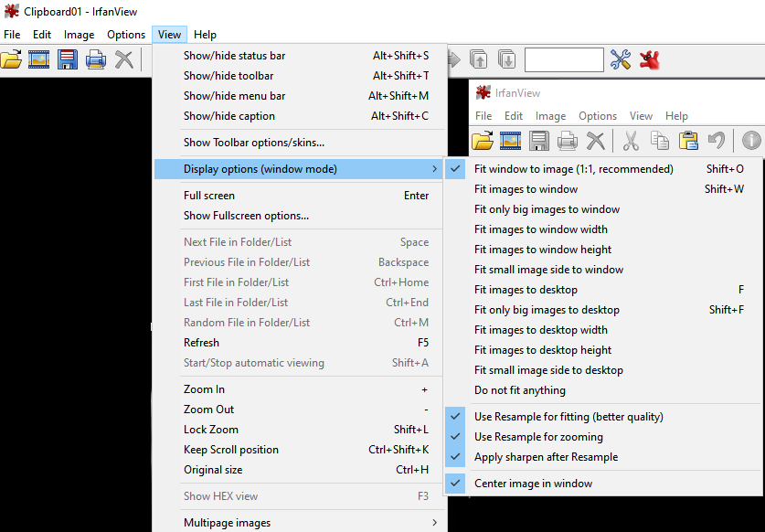Open settings with the wrench and screwdriver icon

[x=621, y=59]
